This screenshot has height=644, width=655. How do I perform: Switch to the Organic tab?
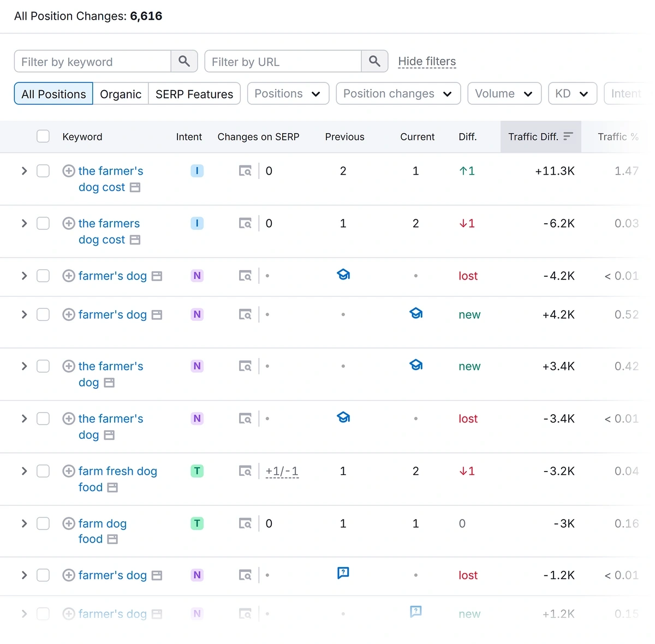pyautogui.click(x=121, y=94)
